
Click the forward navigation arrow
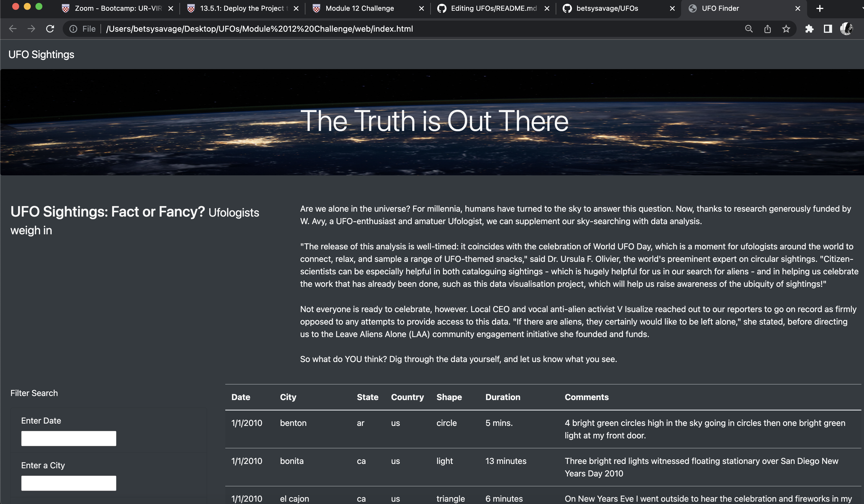pyautogui.click(x=31, y=29)
